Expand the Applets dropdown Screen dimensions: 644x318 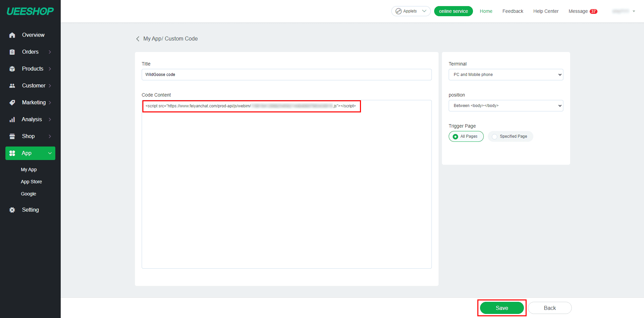point(411,11)
